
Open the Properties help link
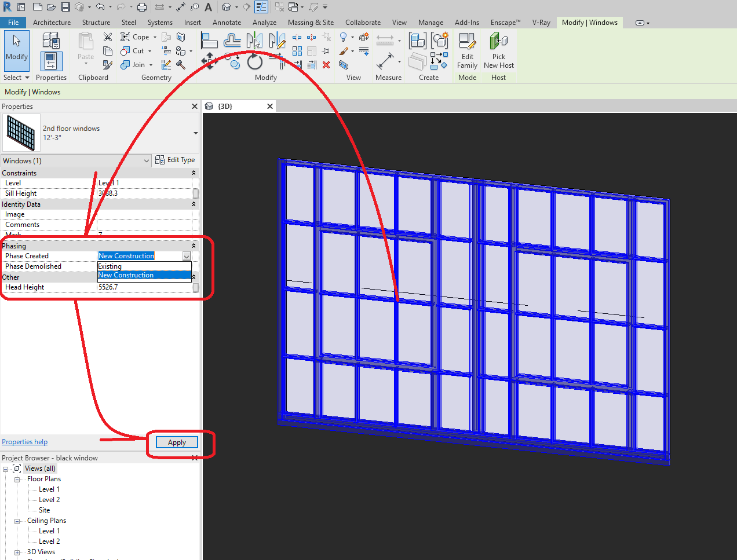pos(24,441)
